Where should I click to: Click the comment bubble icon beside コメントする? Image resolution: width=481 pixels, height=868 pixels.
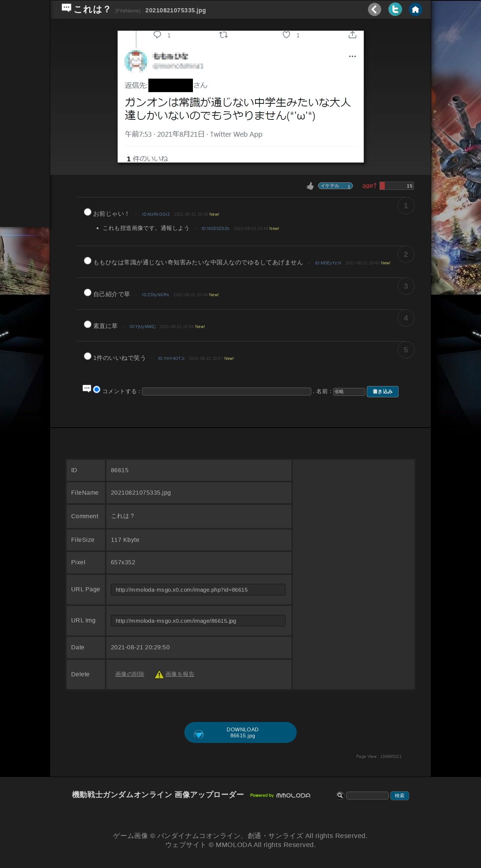(87, 389)
